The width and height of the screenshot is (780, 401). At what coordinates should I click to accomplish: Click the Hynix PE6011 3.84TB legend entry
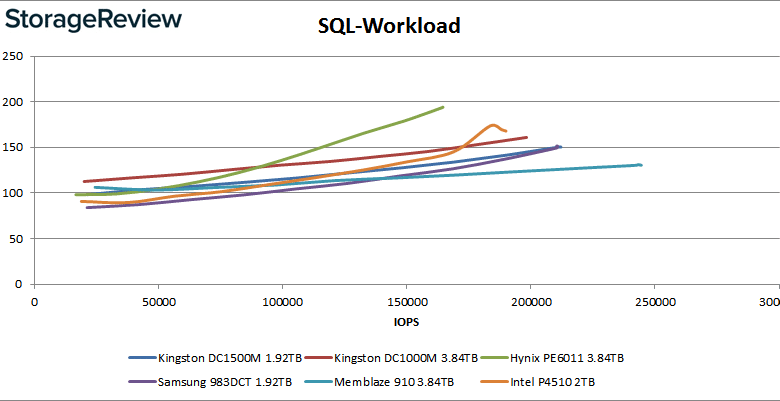click(552, 358)
